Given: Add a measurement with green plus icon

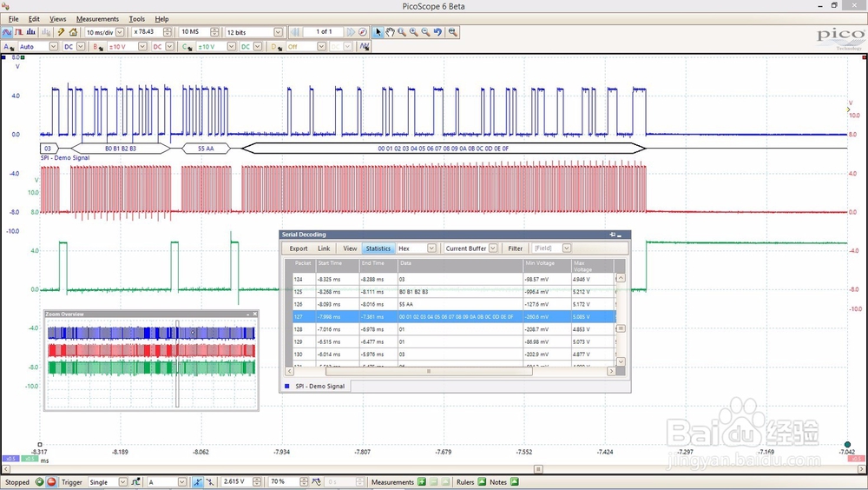Looking at the screenshot, I should click(x=422, y=481).
